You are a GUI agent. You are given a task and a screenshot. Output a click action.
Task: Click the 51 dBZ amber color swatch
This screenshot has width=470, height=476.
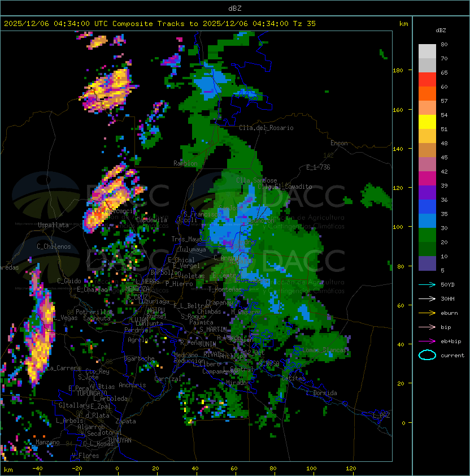tap(427, 136)
